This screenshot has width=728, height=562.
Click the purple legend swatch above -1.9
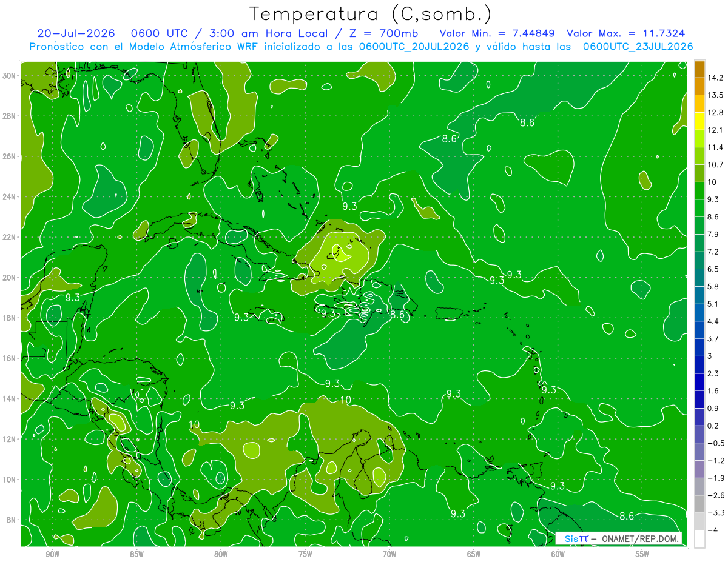699,468
